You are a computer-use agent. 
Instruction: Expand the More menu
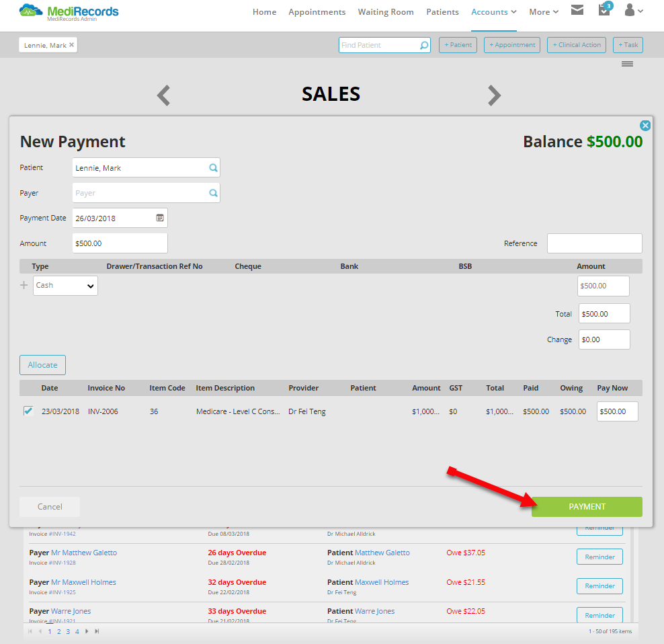click(544, 12)
